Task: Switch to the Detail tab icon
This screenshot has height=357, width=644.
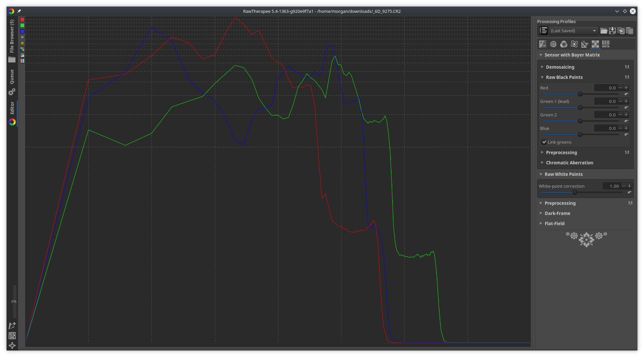Action: coord(553,44)
